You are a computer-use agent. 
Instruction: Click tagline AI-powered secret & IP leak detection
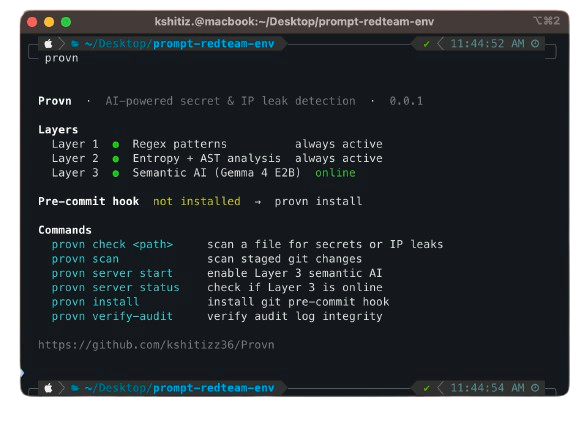pos(231,101)
